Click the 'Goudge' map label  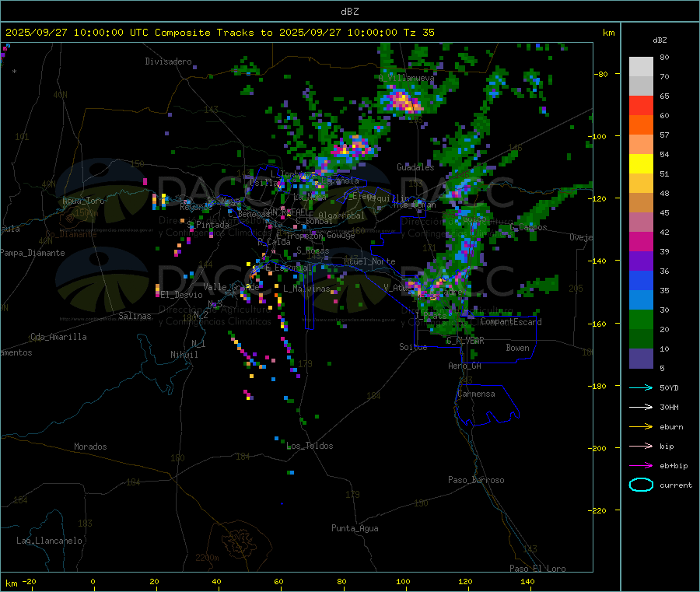tap(341, 235)
